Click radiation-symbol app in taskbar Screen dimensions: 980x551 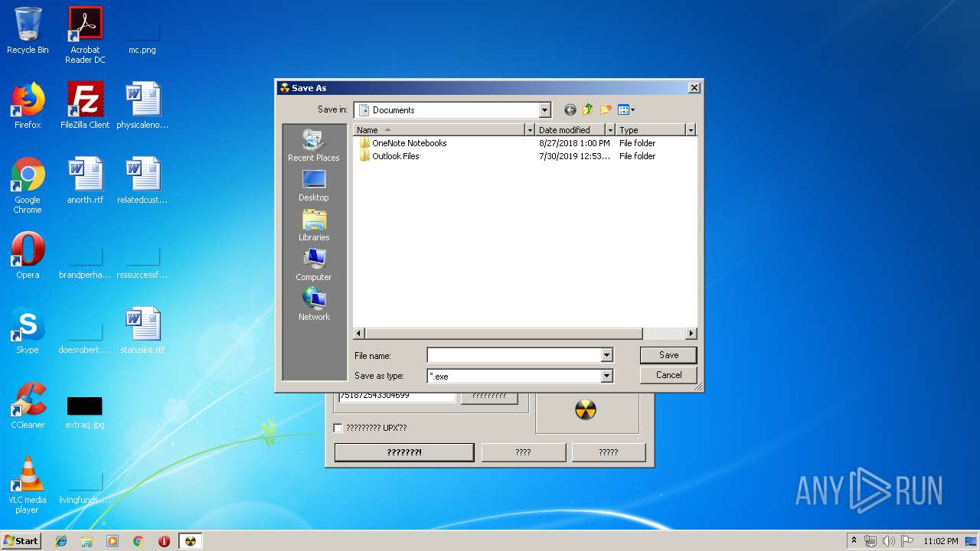pyautogui.click(x=190, y=541)
